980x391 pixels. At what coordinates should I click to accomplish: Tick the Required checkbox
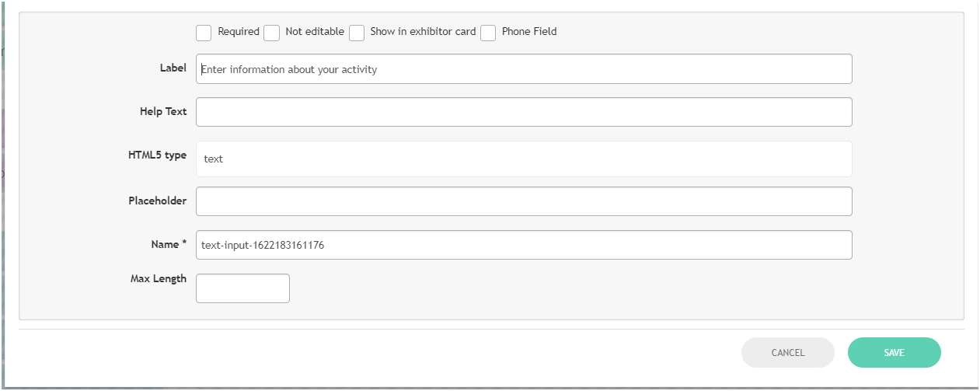click(x=204, y=33)
